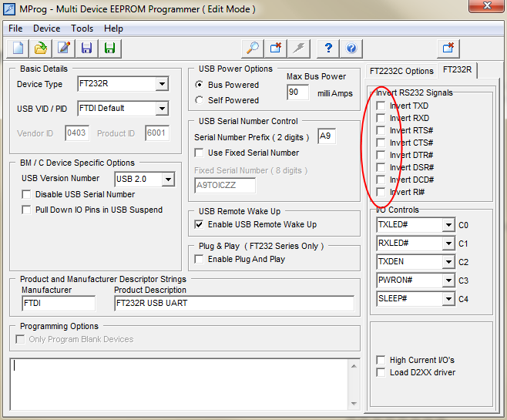This screenshot has width=507, height=420.
Task: Open the C0 TXLED# dropdown
Action: (448, 225)
